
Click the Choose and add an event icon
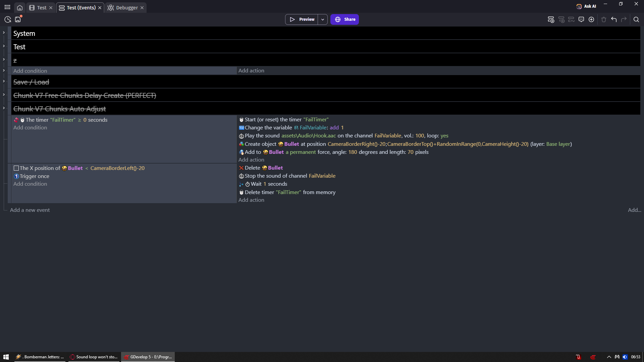click(591, 19)
